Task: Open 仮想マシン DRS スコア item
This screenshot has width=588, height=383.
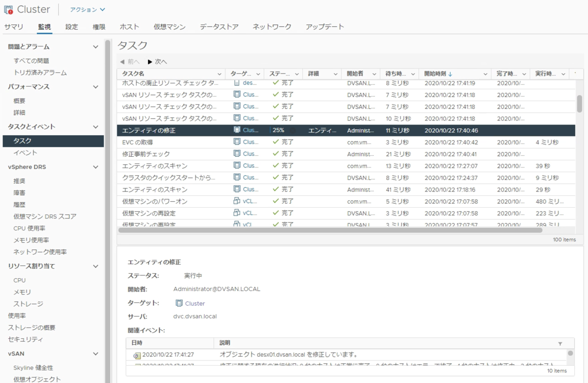Action: [x=45, y=216]
